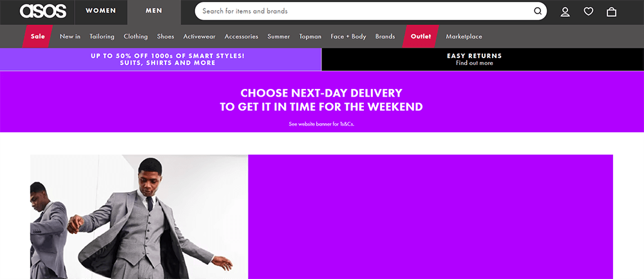This screenshot has width=644, height=279.
Task: Switch to the Men tab
Action: tap(154, 11)
